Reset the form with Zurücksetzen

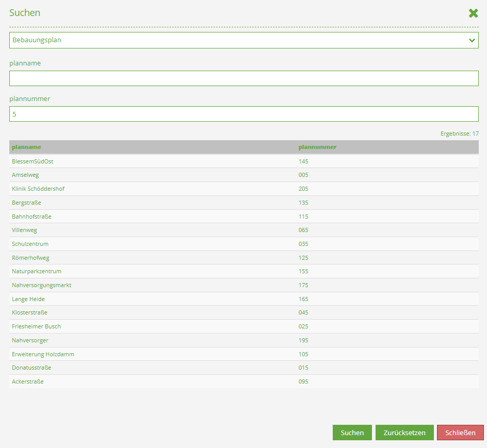(x=404, y=433)
